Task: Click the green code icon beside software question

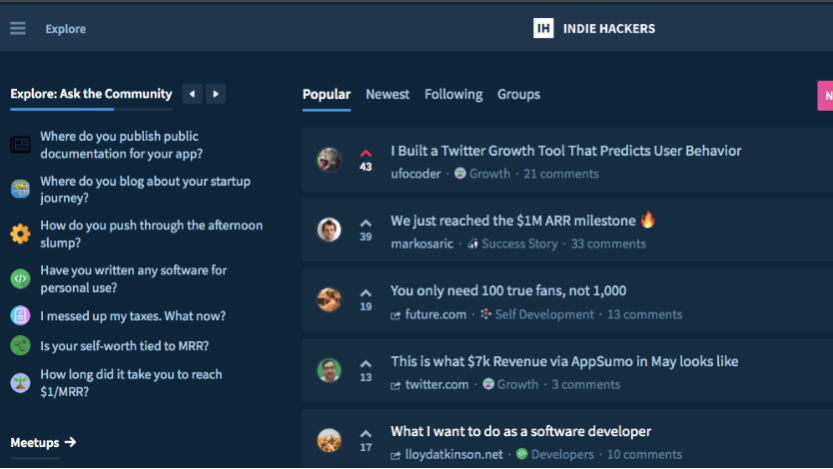Action: [x=20, y=279]
